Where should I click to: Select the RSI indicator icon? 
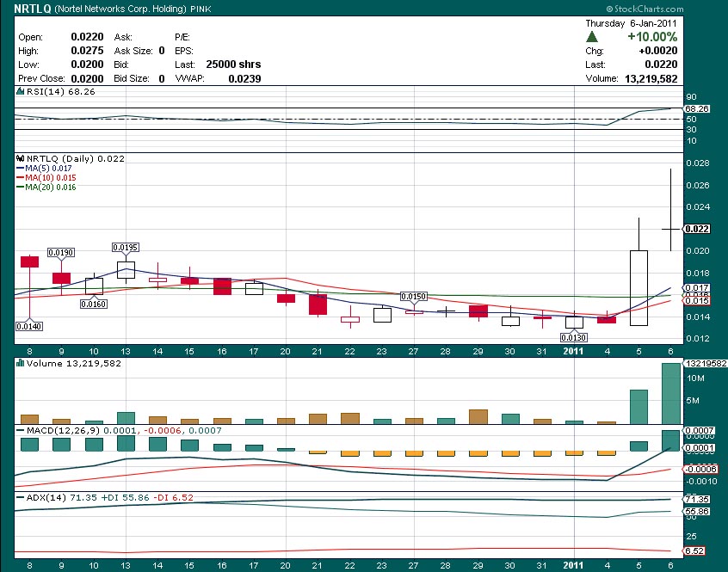[19, 91]
